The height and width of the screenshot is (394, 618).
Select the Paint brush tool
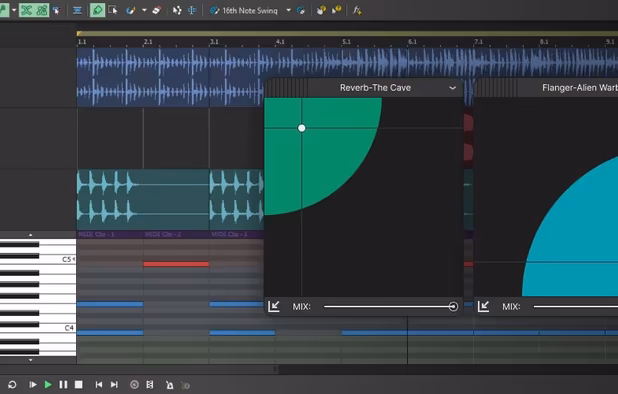click(x=130, y=10)
